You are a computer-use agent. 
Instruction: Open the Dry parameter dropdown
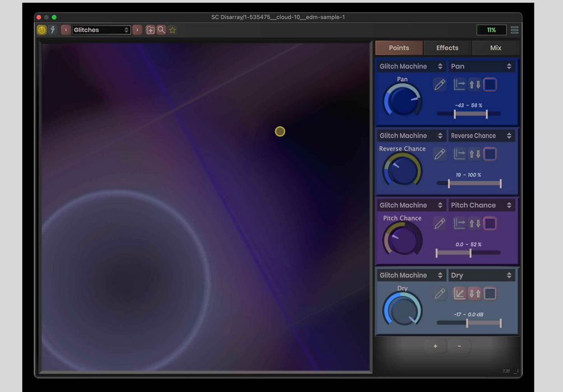481,275
